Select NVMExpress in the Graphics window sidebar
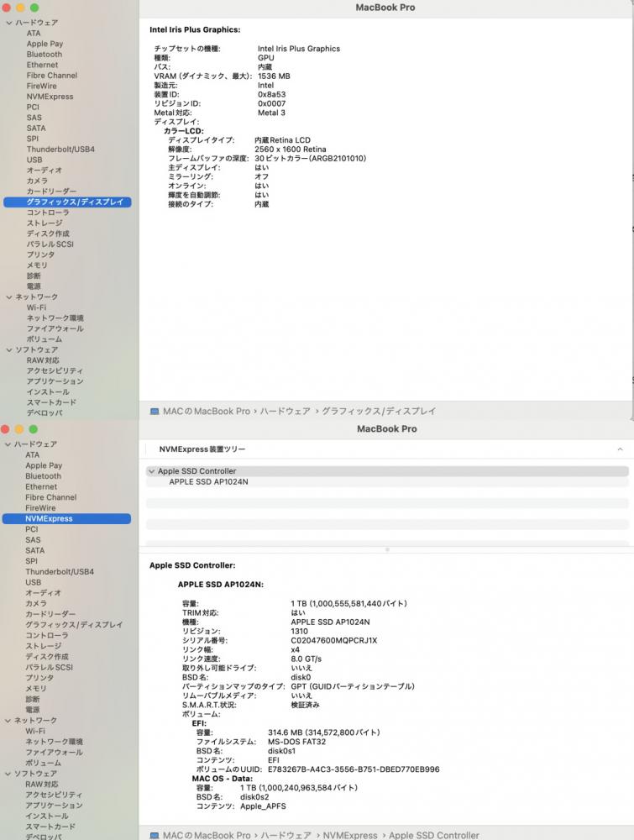Viewport: 634px width, 840px height. coord(50,97)
